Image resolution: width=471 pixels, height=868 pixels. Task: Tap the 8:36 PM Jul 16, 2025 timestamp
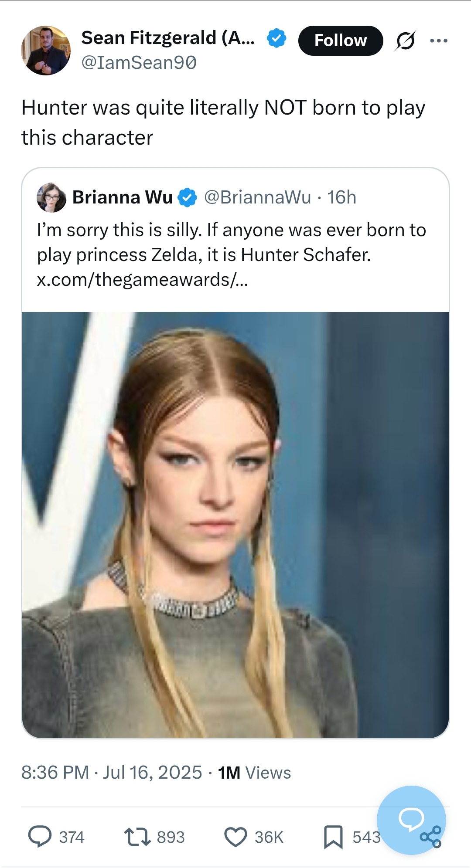coord(112,773)
